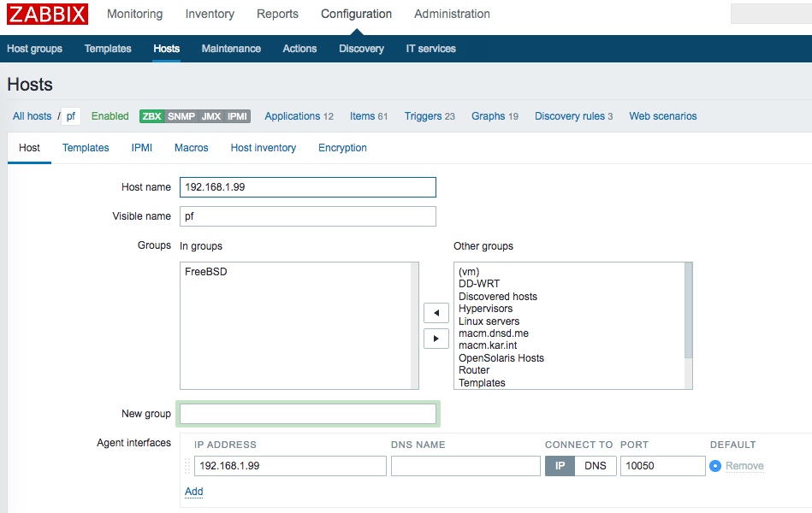Open Items 61 link
The width and height of the screenshot is (812, 513).
tap(368, 116)
